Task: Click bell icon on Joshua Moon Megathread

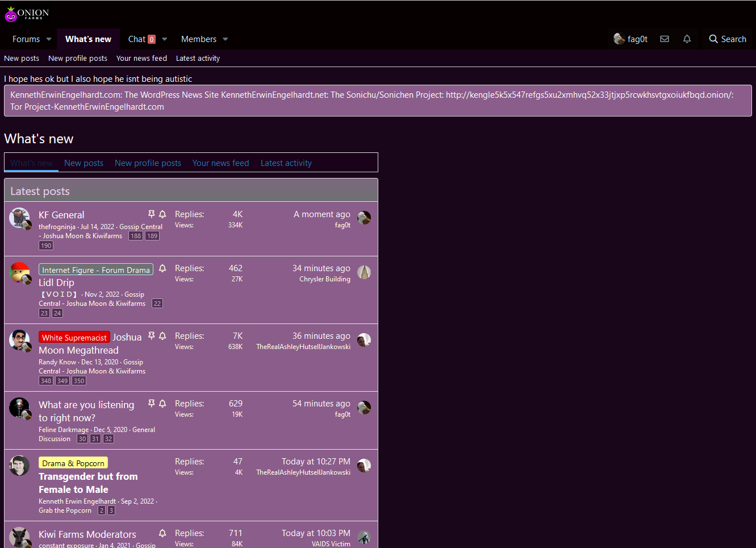Action: (162, 336)
